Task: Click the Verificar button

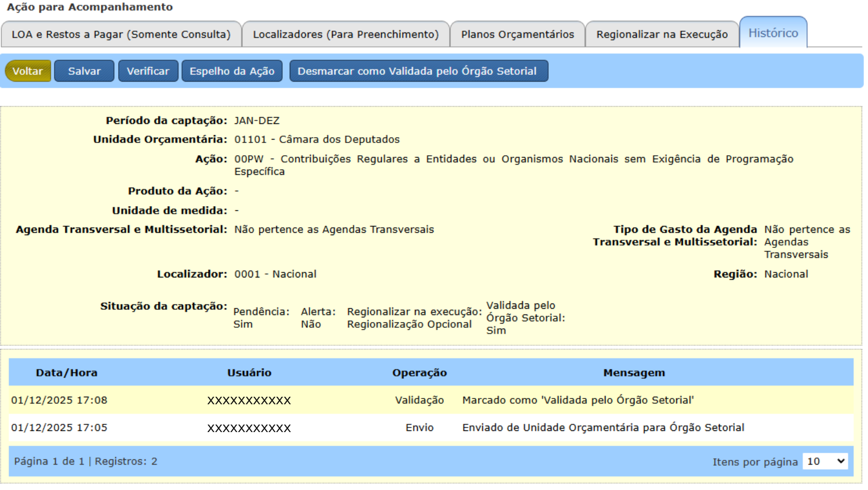Action: tap(148, 71)
